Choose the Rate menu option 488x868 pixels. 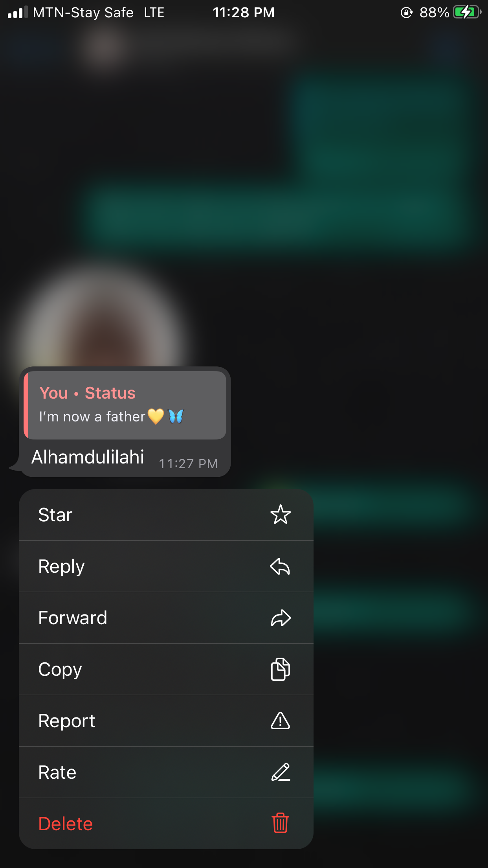(166, 772)
